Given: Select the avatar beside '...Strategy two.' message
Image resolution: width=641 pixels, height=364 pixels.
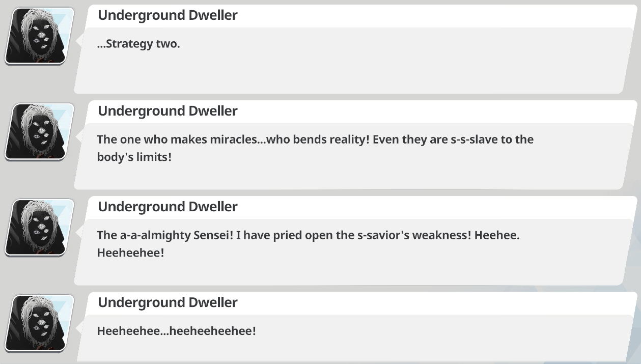Looking at the screenshot, I should tap(39, 36).
